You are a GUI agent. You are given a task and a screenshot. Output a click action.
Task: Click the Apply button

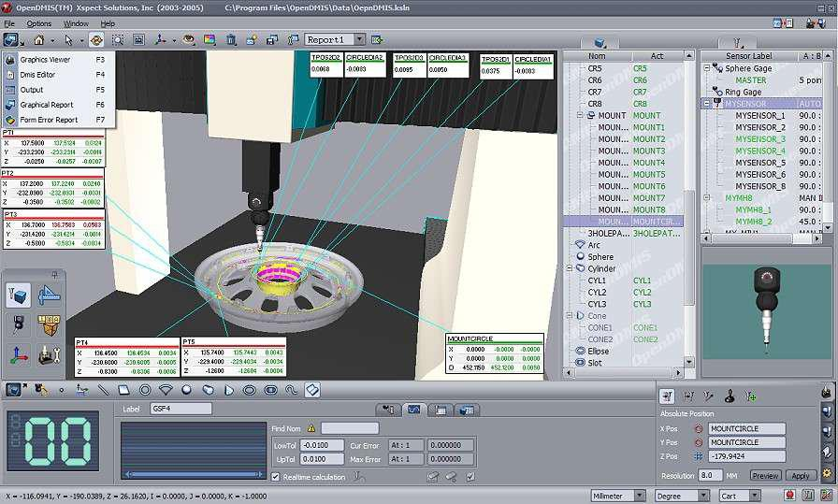click(800, 476)
